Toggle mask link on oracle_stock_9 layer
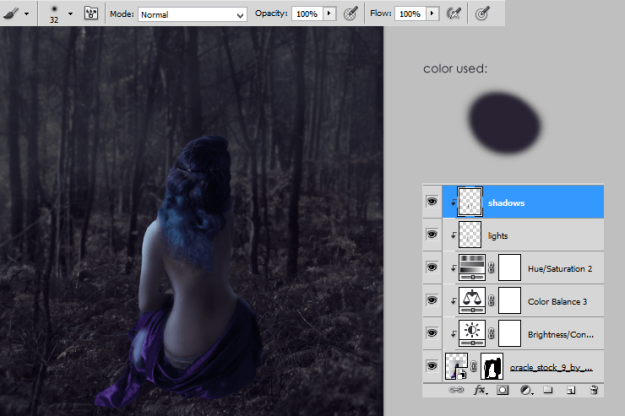 coord(474,366)
